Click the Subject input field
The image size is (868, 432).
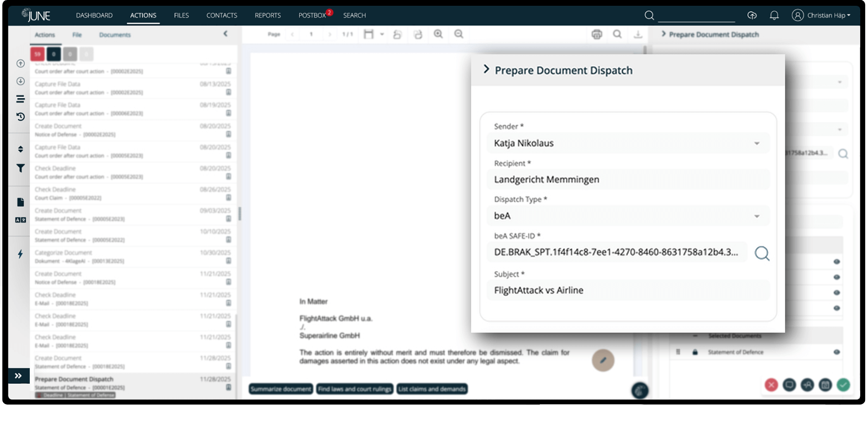(x=627, y=290)
